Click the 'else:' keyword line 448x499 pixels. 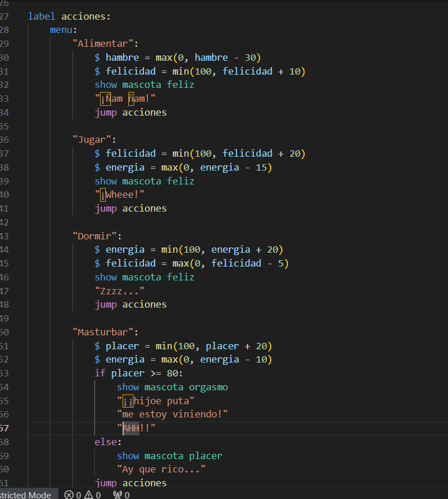[x=108, y=442]
